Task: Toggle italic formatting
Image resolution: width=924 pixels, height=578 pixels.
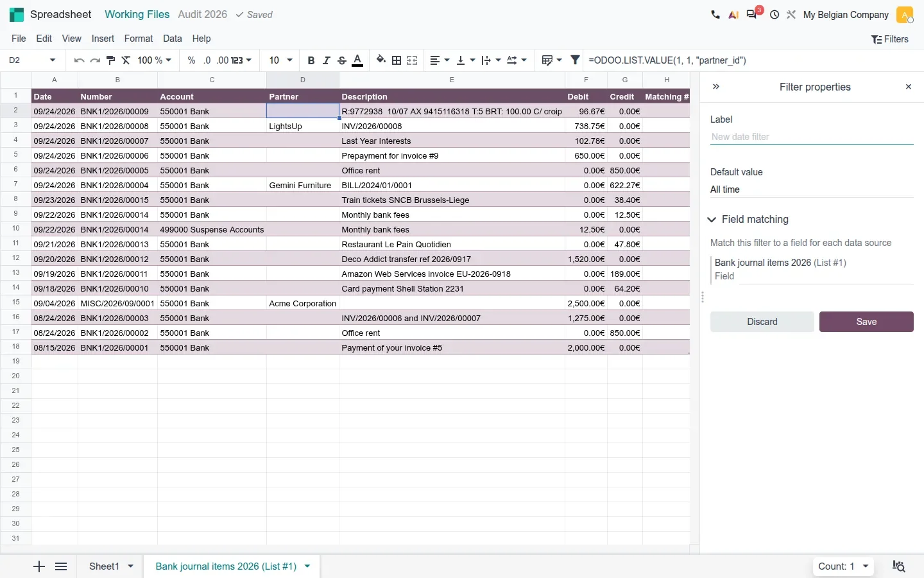Action: (326, 60)
